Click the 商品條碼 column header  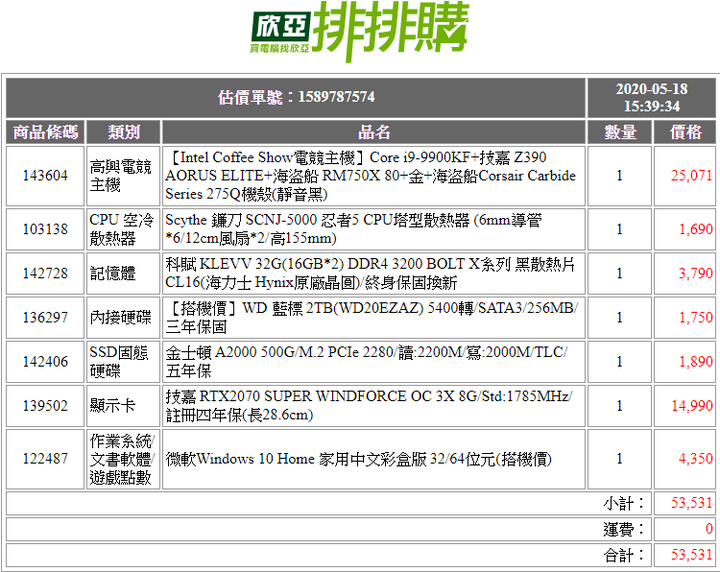(x=45, y=132)
